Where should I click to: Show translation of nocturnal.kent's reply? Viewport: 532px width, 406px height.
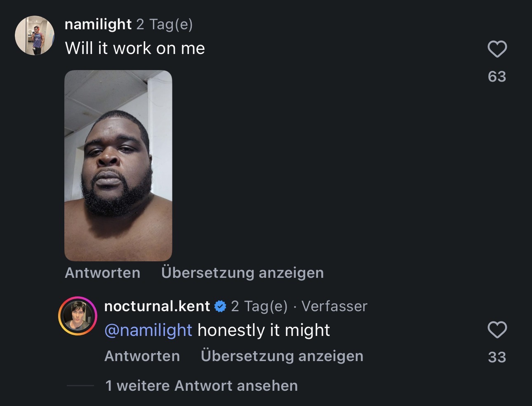(x=282, y=356)
